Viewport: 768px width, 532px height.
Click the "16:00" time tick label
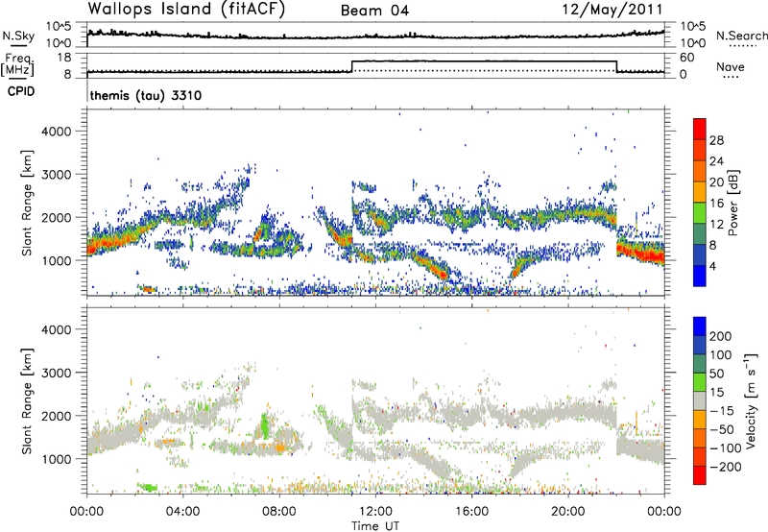point(471,512)
